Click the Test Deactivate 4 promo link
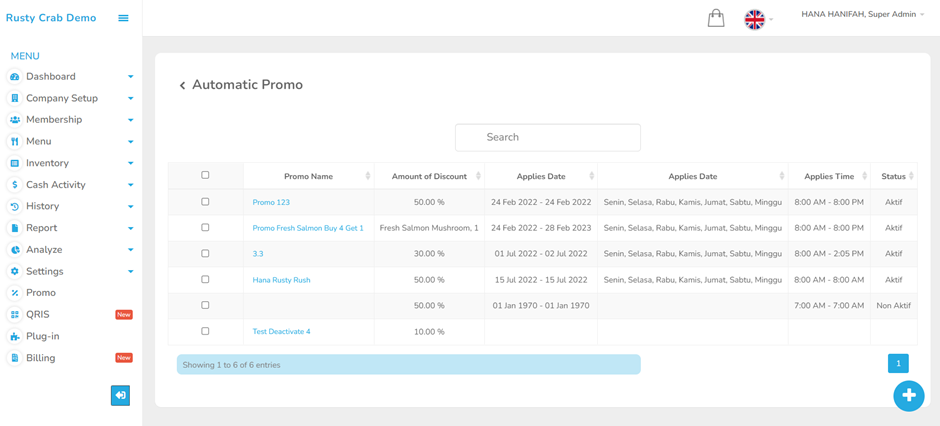This screenshot has height=426, width=940. pos(281,331)
